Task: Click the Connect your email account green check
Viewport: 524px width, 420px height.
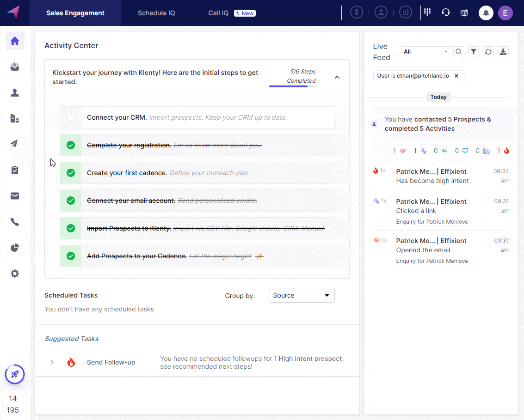Action: click(70, 201)
